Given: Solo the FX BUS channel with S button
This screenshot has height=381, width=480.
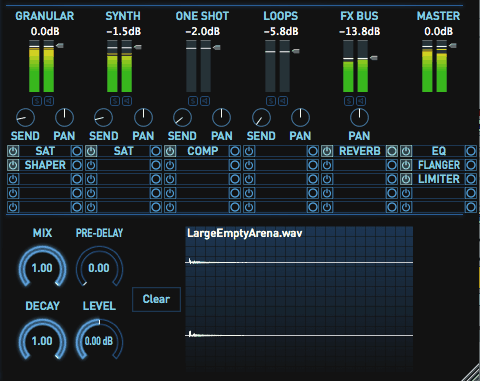Looking at the screenshot, I should coord(349,101).
